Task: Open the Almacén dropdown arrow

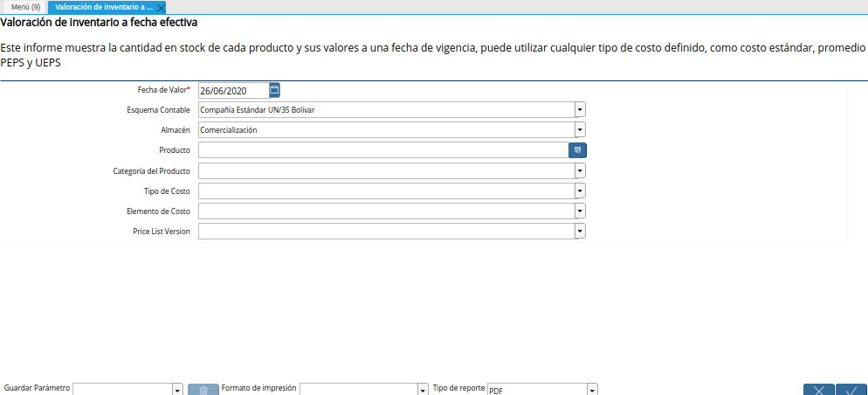Action: pyautogui.click(x=580, y=129)
